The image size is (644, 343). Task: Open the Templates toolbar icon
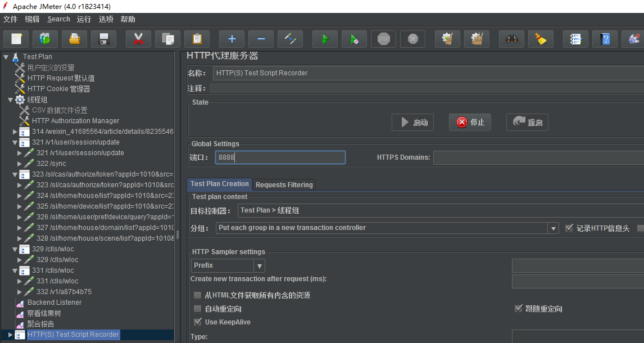45,39
